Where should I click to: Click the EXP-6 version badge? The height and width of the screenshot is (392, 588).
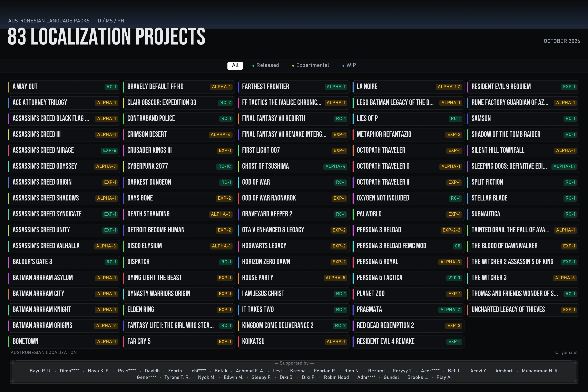[x=109, y=150]
